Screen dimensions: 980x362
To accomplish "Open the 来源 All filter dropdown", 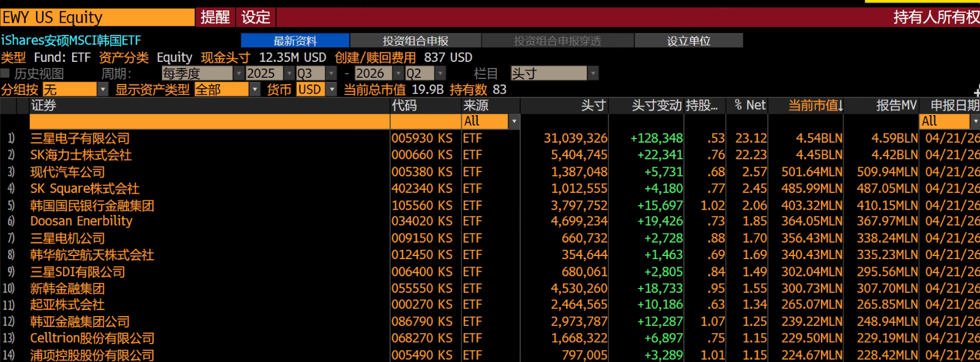I will [491, 121].
